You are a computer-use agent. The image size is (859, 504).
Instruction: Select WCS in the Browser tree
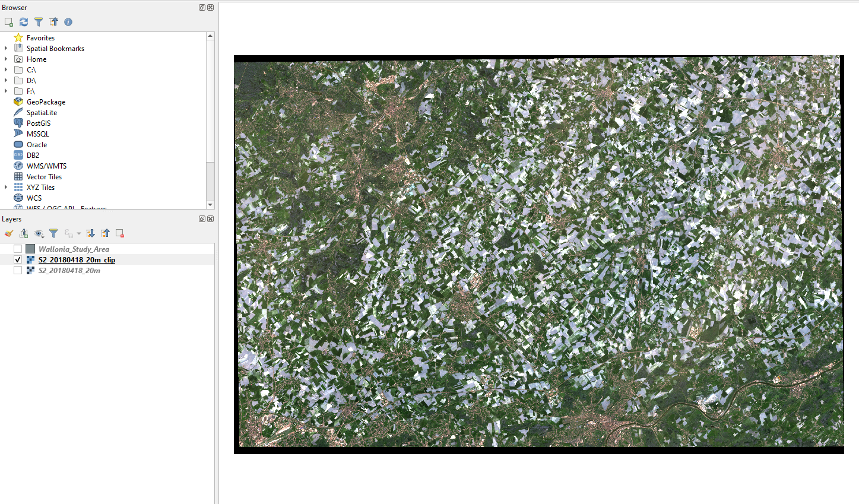tap(34, 198)
